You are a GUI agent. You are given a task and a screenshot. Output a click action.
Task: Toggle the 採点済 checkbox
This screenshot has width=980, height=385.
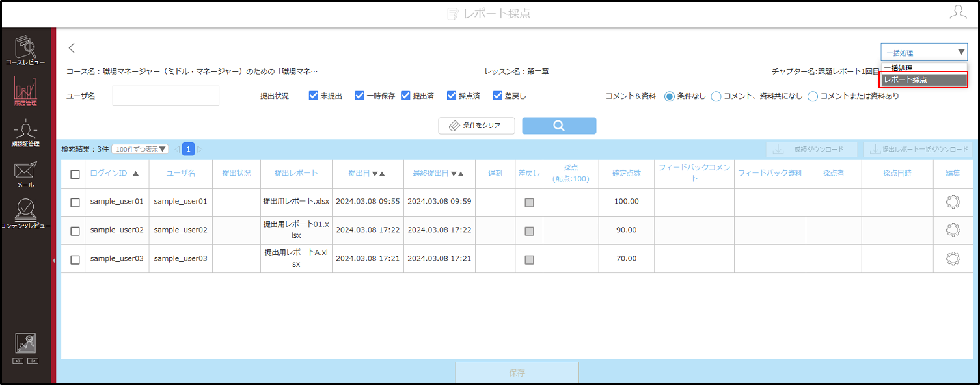tap(452, 96)
